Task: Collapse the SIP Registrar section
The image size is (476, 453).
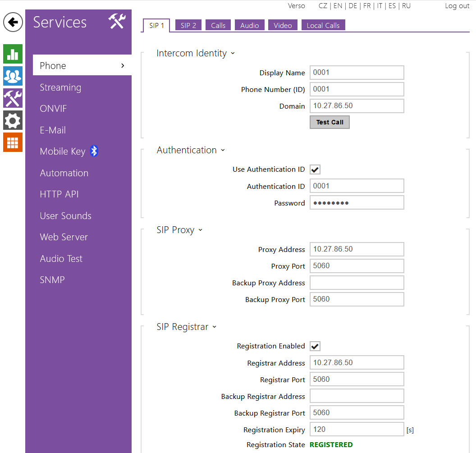Action: [214, 327]
